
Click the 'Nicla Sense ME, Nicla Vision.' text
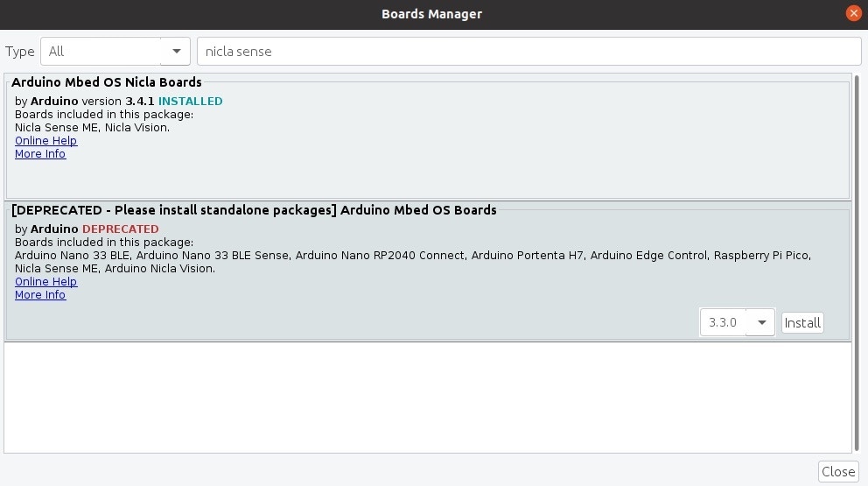point(92,128)
